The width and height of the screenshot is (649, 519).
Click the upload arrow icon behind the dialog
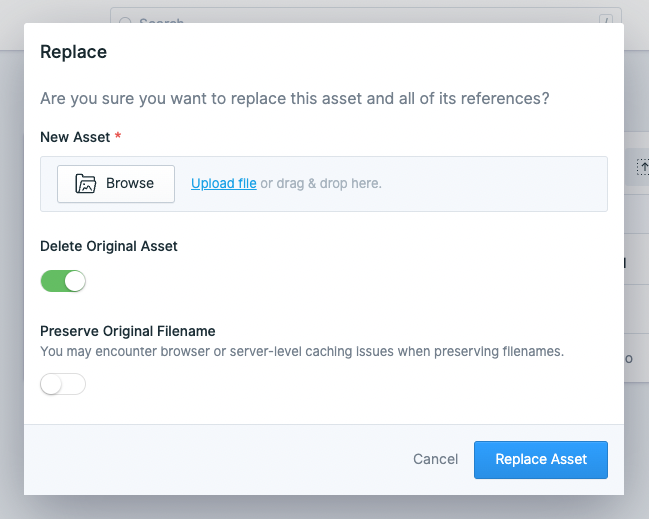643,166
